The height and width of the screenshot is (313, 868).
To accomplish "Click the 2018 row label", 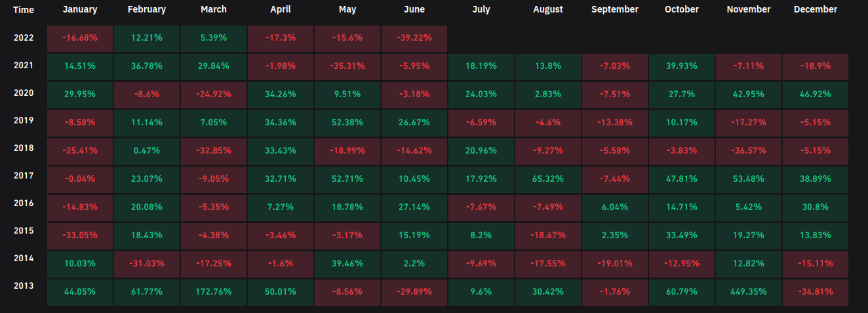I will point(23,148).
